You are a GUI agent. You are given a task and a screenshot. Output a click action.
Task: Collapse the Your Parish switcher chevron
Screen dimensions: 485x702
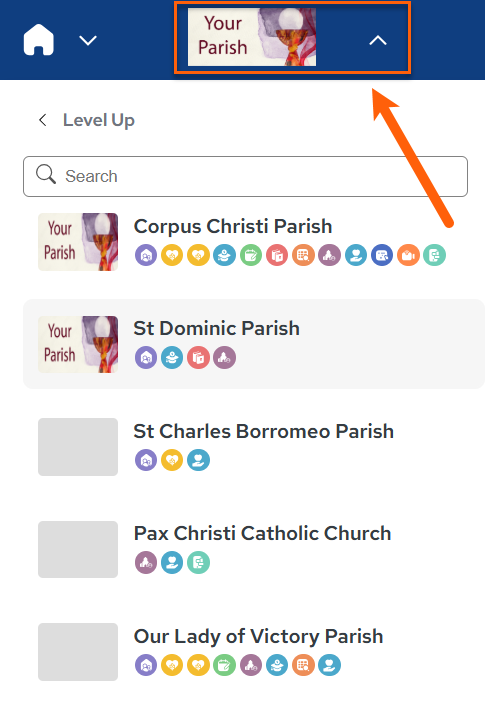[378, 41]
